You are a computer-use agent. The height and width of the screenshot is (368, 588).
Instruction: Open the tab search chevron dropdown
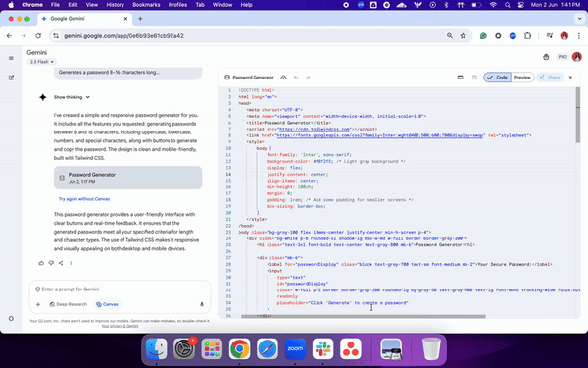[x=580, y=18]
